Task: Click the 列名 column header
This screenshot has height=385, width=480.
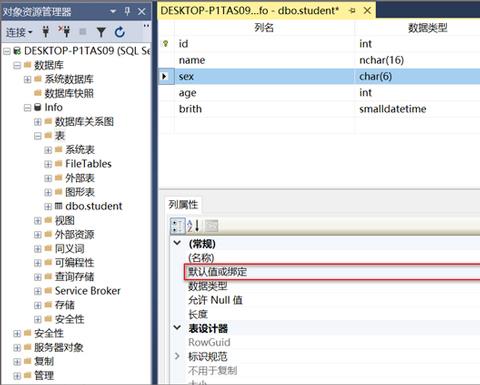Action: coord(264,28)
